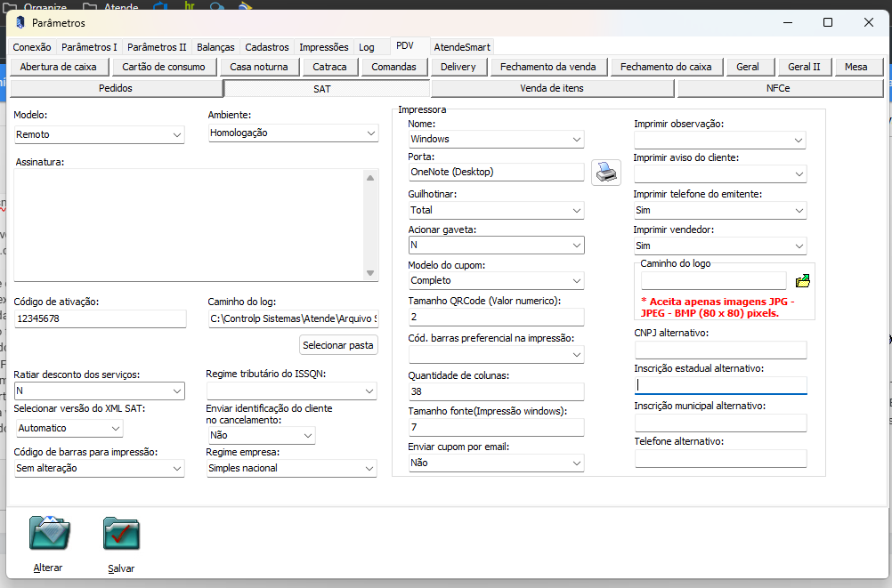This screenshot has height=588, width=892.
Task: Click the printer icon beside Porta
Action: 606,173
